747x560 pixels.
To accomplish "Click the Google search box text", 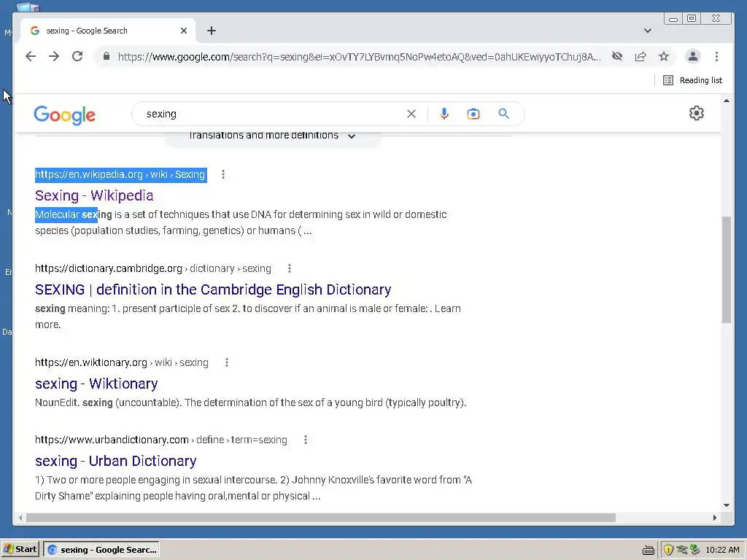I will (x=161, y=114).
